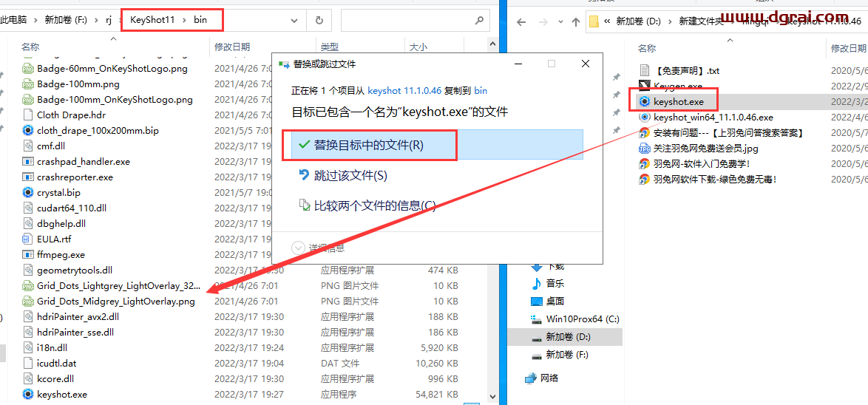Click the keyshot 11.1.0.46 source link in dialog

404,90
